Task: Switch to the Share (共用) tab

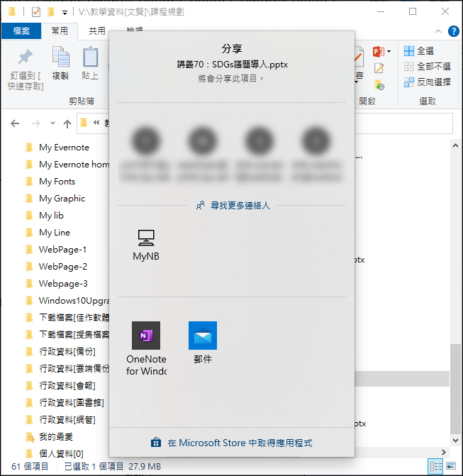Action: point(97,31)
